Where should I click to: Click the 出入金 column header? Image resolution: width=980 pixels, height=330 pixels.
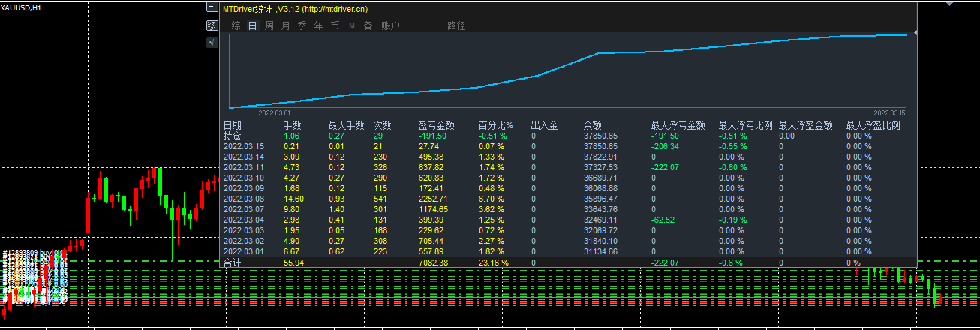(545, 126)
